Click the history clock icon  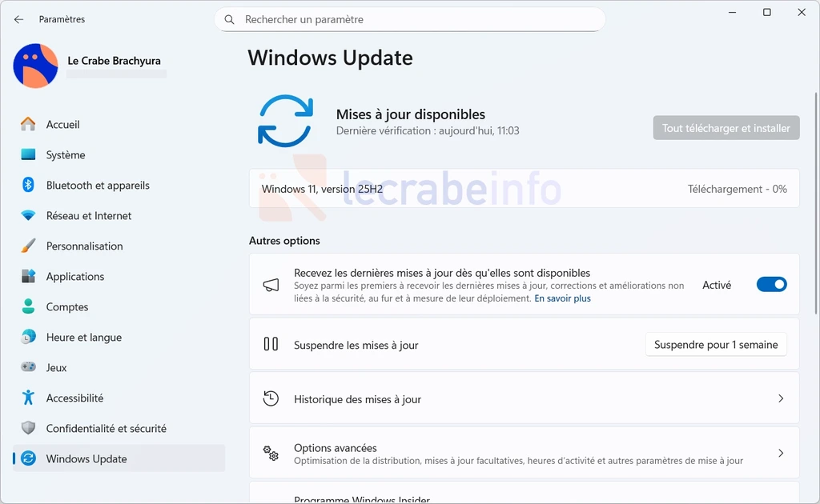pyautogui.click(x=271, y=399)
